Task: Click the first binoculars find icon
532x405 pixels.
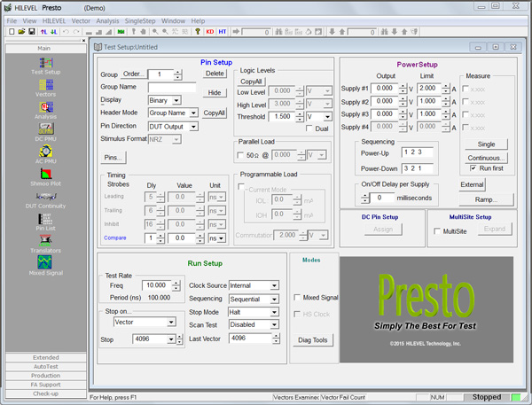Action: tap(278, 32)
